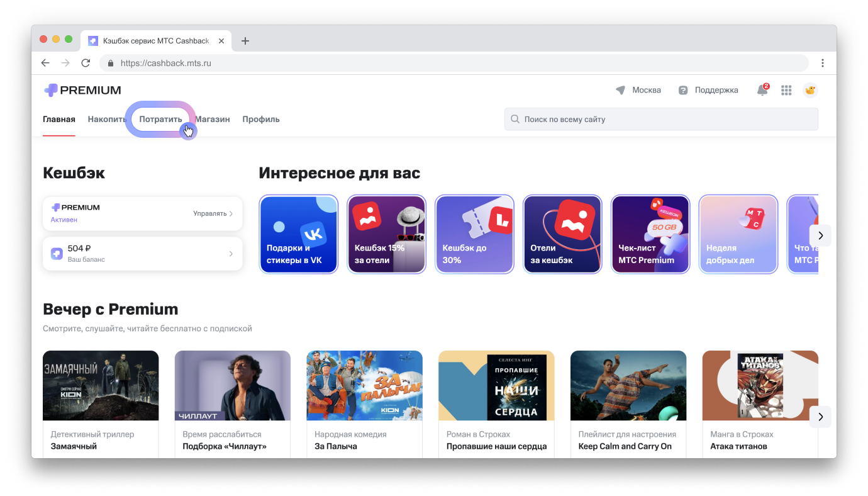Expand 'Управлять' chevron arrow
Screen dimensions: 868x496
231,213
